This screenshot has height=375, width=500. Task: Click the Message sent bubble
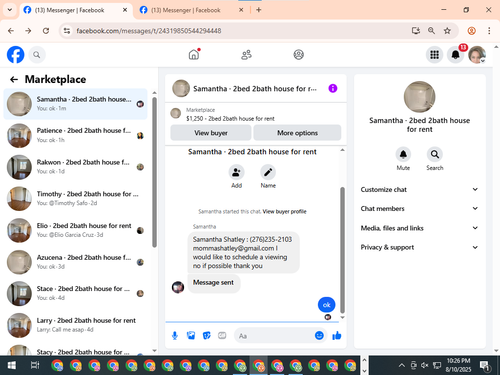[x=214, y=283]
